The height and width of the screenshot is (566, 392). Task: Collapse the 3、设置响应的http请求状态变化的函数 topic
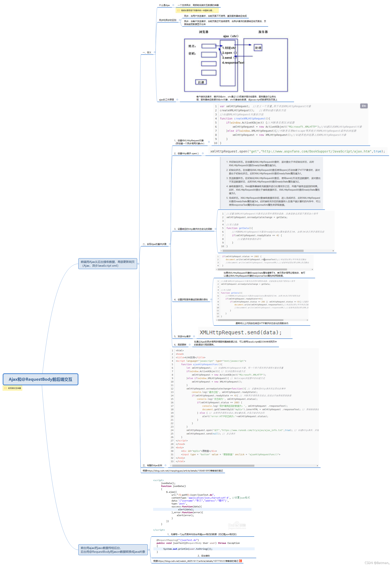click(x=215, y=229)
